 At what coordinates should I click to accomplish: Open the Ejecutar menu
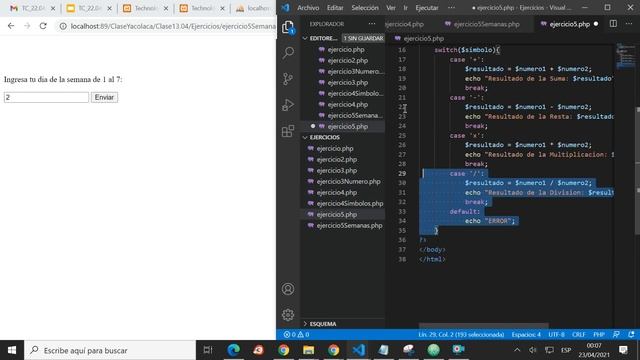pyautogui.click(x=427, y=8)
